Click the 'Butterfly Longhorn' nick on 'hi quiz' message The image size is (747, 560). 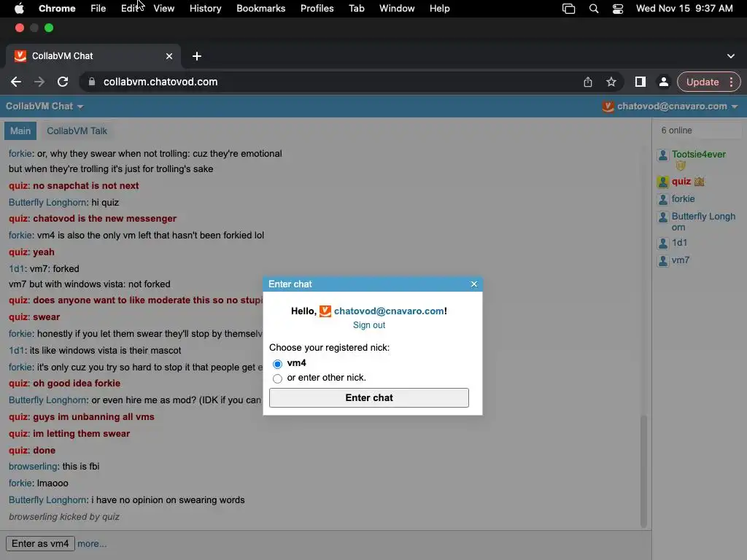pos(48,203)
